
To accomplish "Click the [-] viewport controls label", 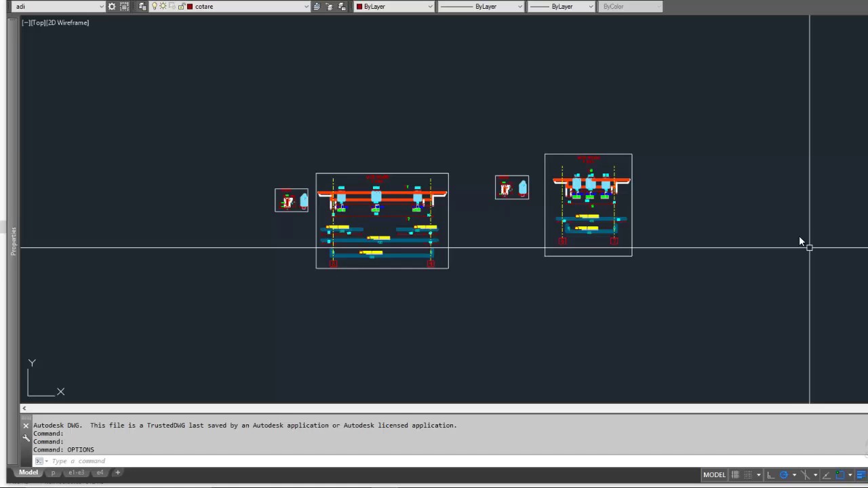I will pos(25,22).
